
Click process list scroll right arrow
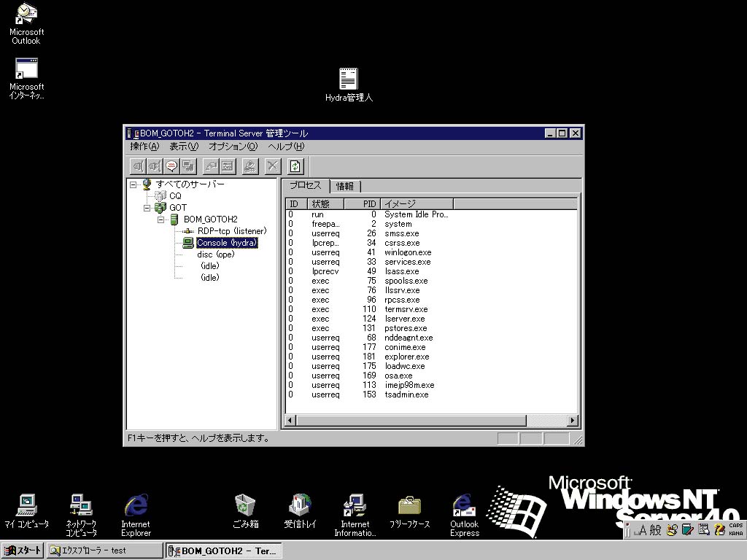click(x=572, y=421)
